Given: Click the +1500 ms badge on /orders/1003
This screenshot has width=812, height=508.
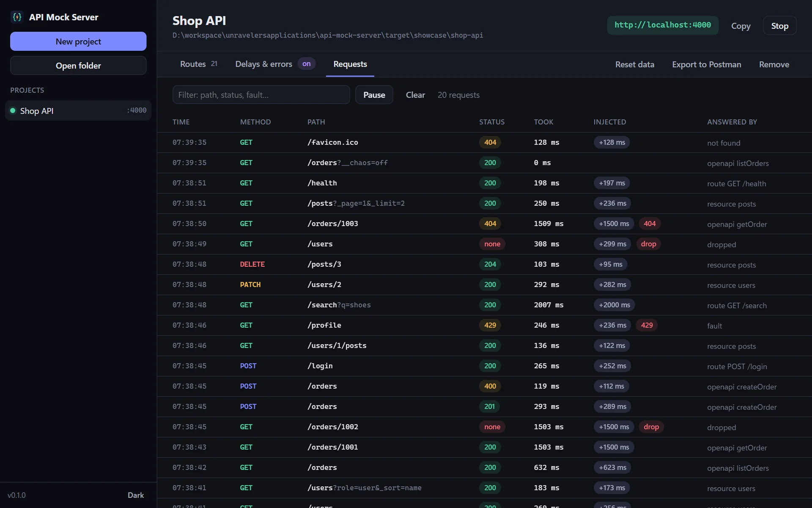Looking at the screenshot, I should tap(614, 224).
